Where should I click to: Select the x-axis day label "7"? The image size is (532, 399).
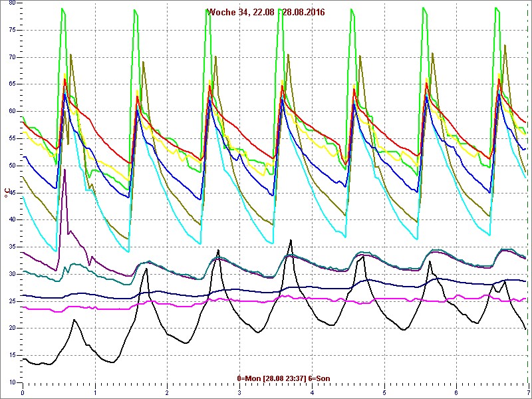coord(529,393)
